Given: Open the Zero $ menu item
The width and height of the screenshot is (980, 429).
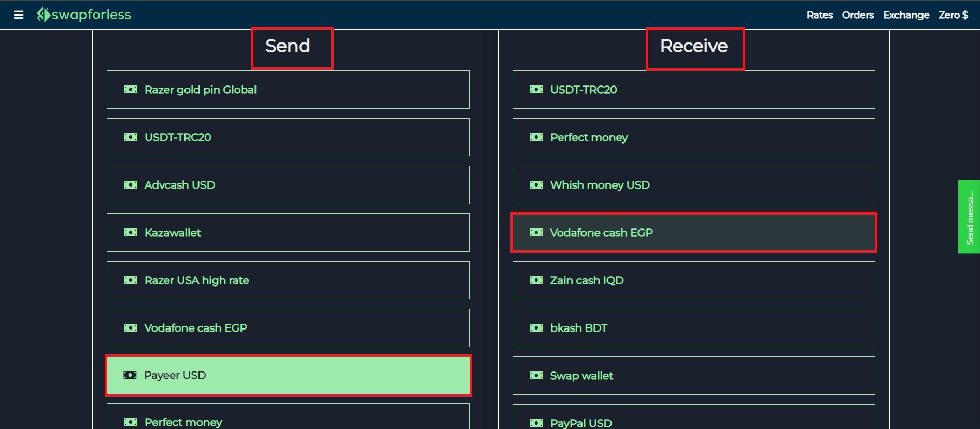Looking at the screenshot, I should pyautogui.click(x=953, y=15).
